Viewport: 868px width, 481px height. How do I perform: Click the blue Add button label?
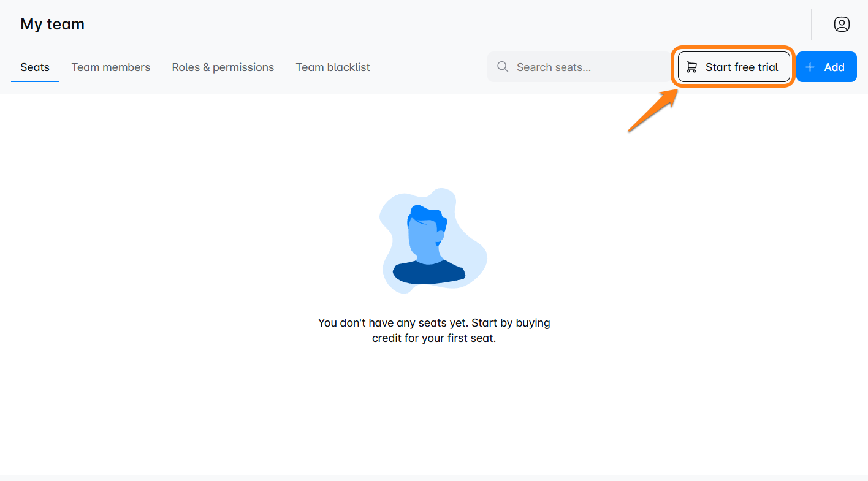coord(834,67)
